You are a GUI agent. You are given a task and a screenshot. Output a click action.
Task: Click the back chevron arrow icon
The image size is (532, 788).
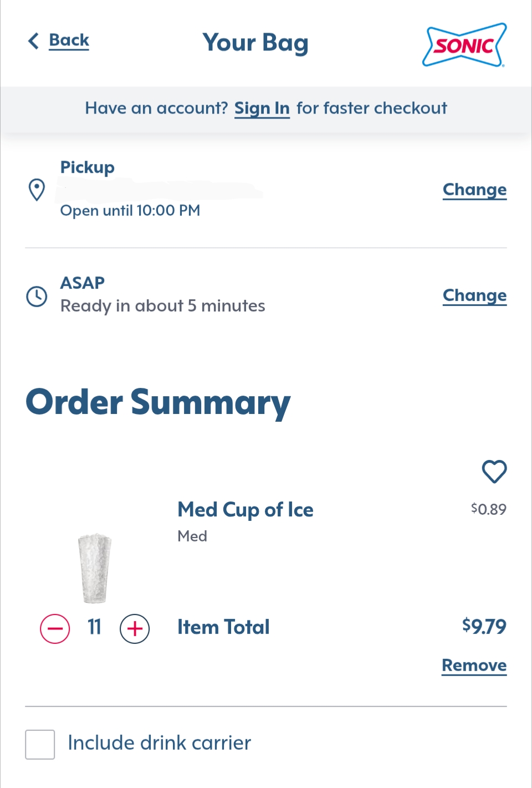click(34, 40)
